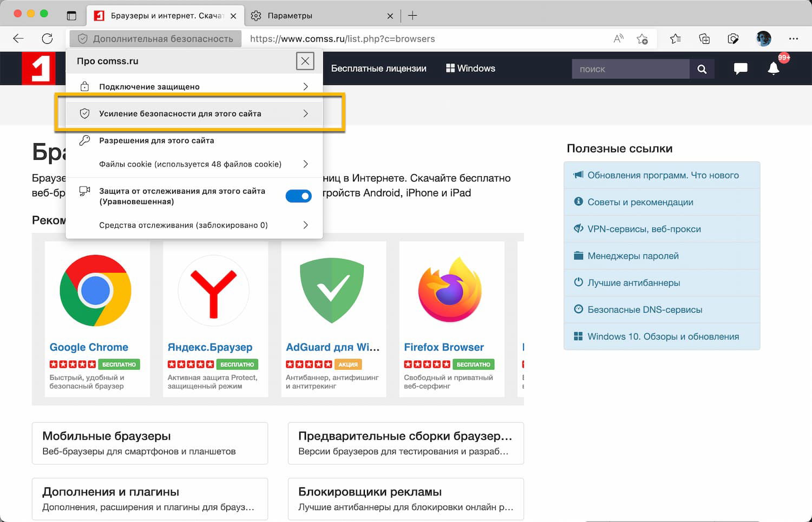812x522 pixels.
Task: Open Windows 10. Обзоры и обновления link
Action: tap(663, 336)
